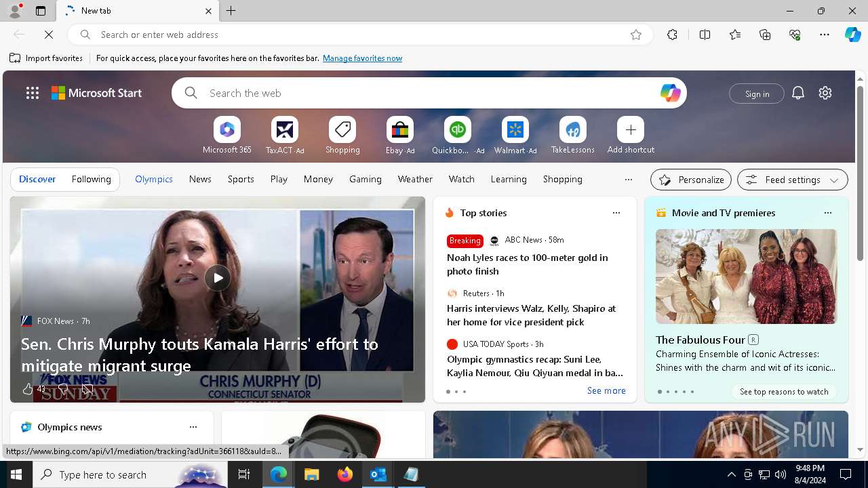
Task: Open Collections in the toolbar
Action: (765, 35)
